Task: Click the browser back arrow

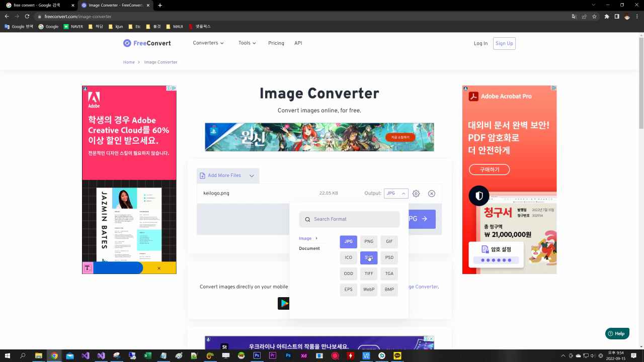Action: pos(7,17)
